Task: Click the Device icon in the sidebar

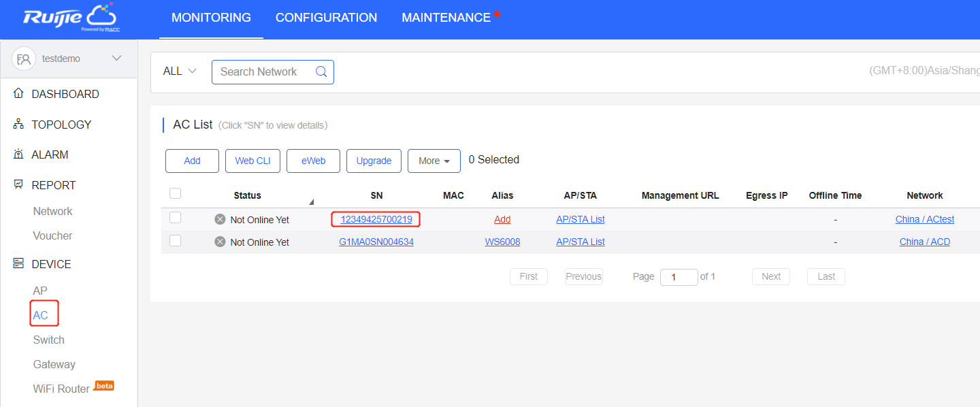Action: [18, 264]
